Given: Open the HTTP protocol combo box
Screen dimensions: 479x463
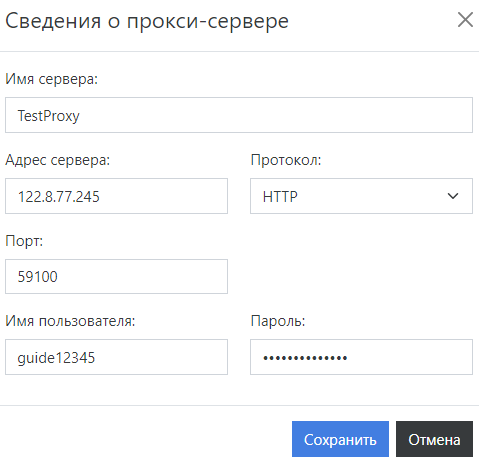Looking at the screenshot, I should [361, 196].
